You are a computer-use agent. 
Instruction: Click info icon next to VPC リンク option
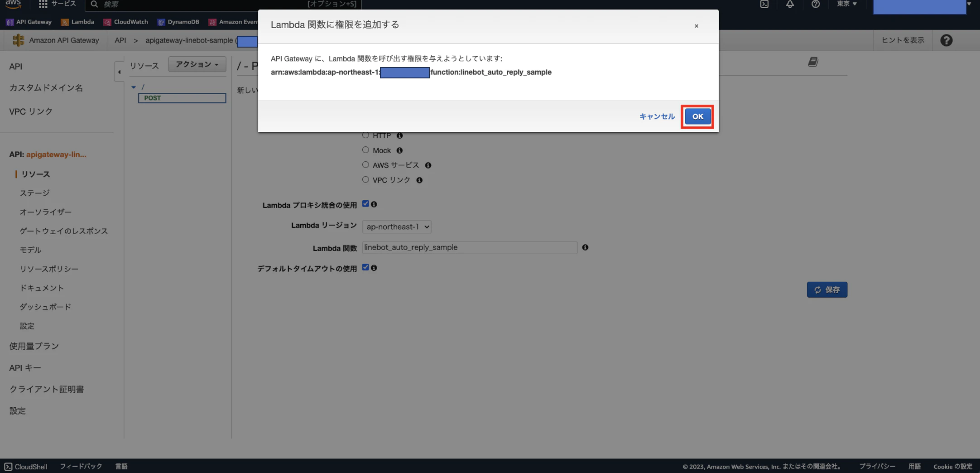tap(419, 180)
